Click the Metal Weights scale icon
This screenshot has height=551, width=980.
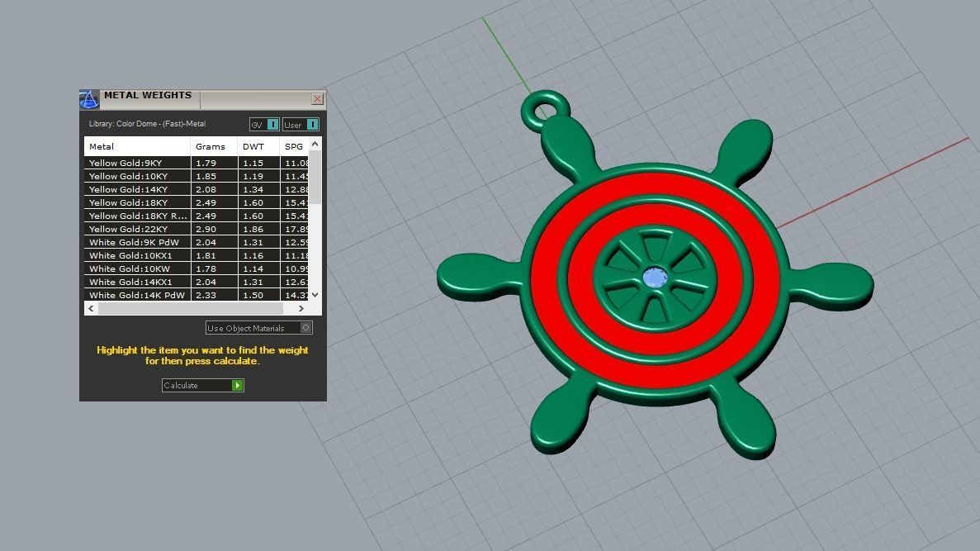click(x=88, y=99)
